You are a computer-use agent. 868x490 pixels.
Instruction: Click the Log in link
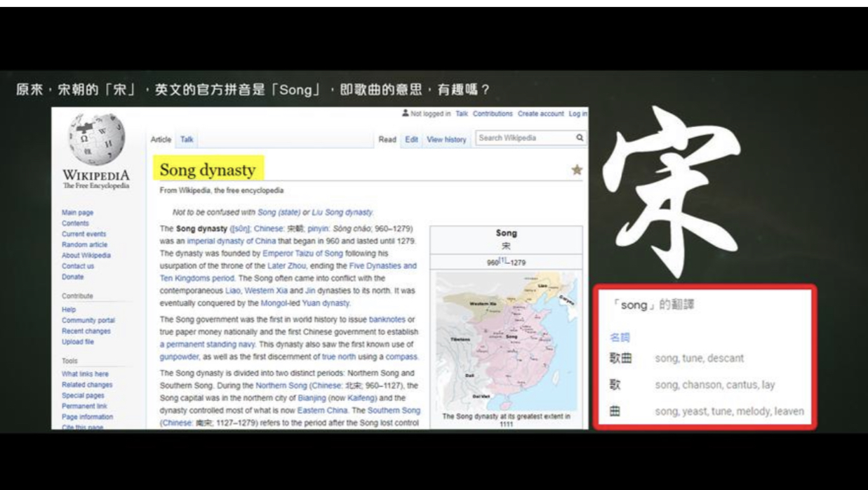coord(578,114)
